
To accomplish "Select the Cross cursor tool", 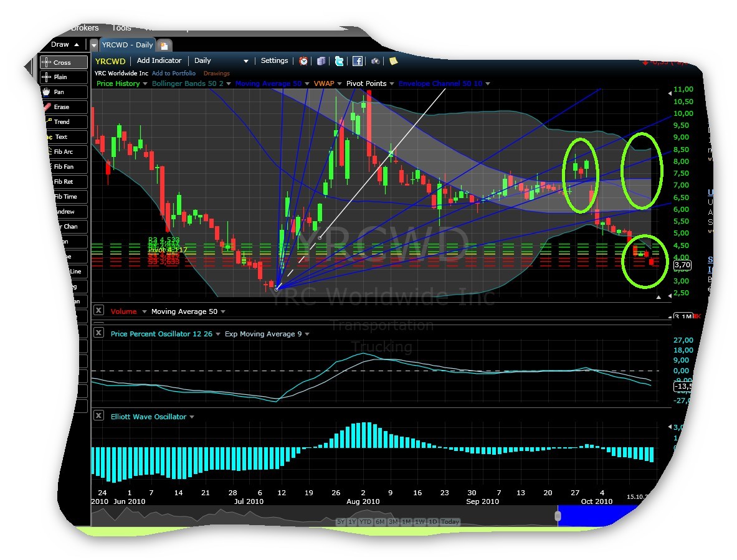I will click(x=64, y=62).
